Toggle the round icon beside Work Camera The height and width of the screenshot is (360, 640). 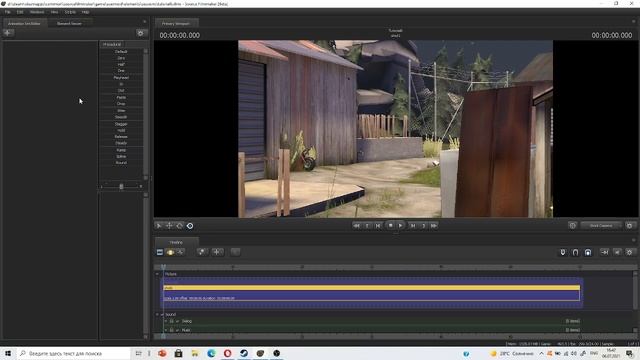pyautogui.click(x=572, y=225)
